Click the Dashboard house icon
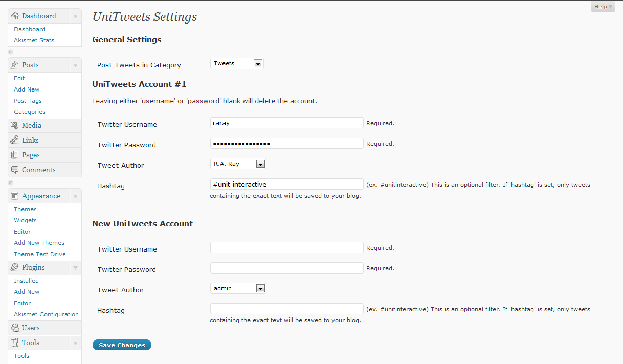 tap(15, 16)
